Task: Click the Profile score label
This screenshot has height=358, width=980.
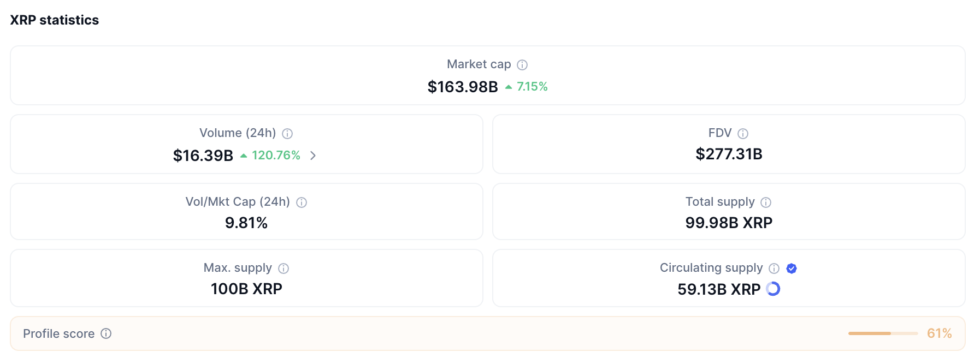Action: pyautogui.click(x=59, y=333)
